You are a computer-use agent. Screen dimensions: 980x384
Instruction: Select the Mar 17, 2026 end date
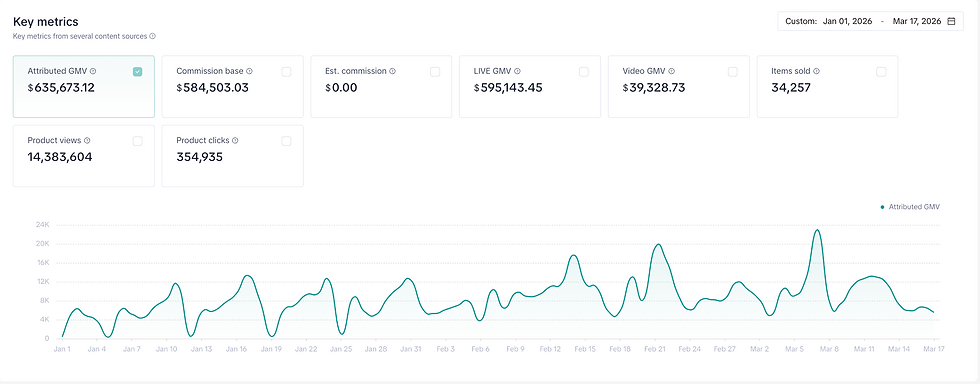917,21
